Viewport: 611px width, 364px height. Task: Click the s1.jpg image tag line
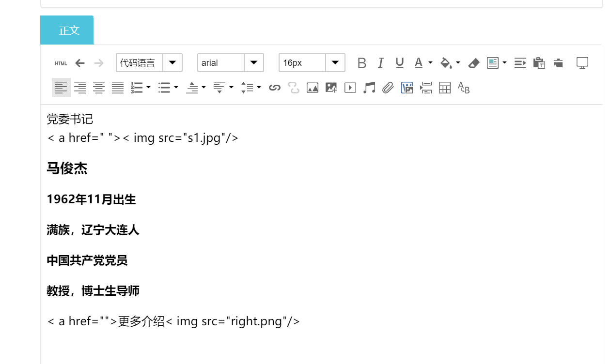point(142,138)
